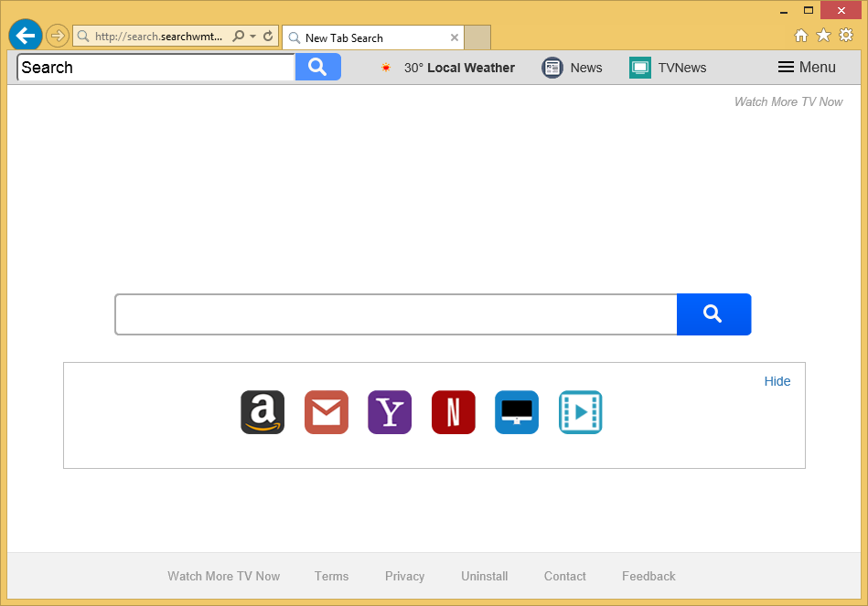Select the New Tab Search tab
The height and width of the screenshot is (606, 868).
pyautogui.click(x=372, y=38)
